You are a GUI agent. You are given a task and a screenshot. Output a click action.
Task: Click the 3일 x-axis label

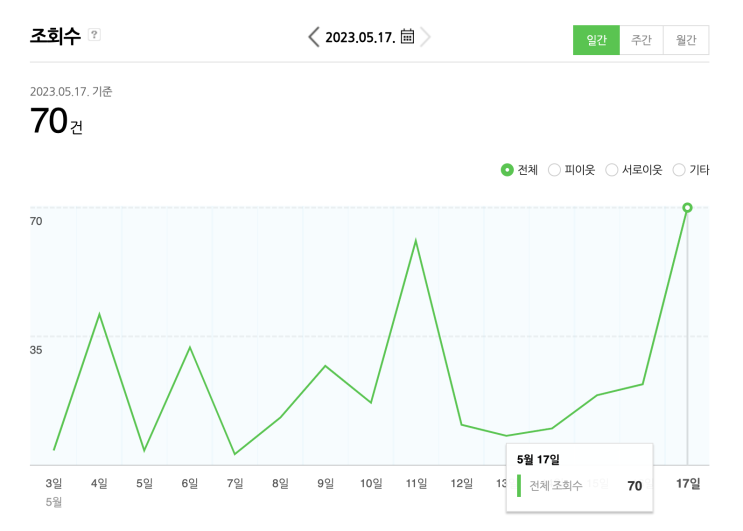pos(54,483)
